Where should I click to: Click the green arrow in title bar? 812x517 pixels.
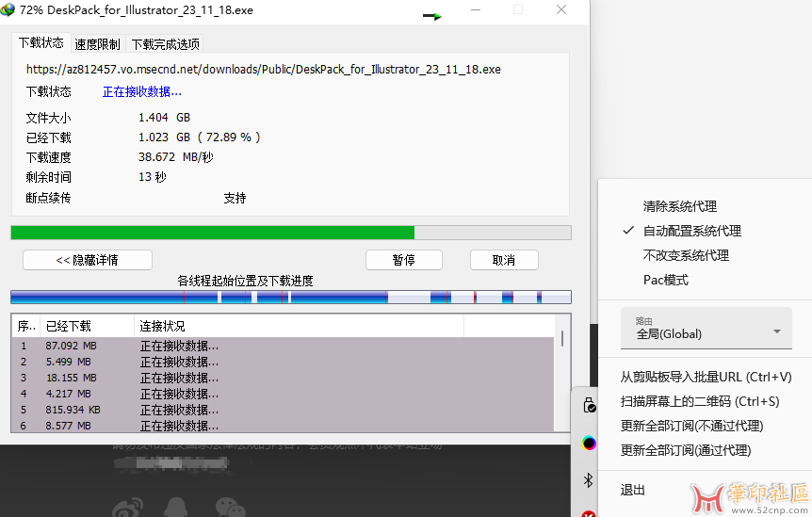432,16
